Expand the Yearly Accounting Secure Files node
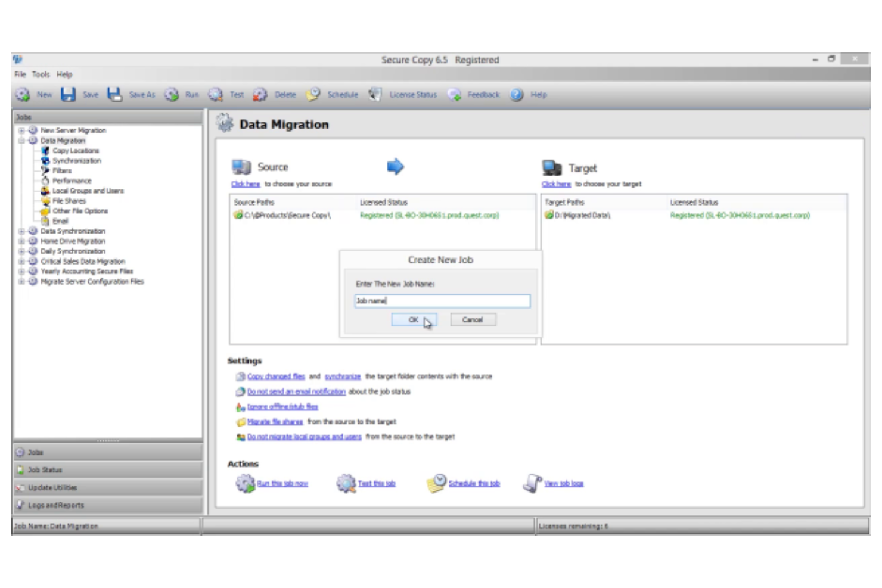The image size is (882, 588). (x=21, y=271)
